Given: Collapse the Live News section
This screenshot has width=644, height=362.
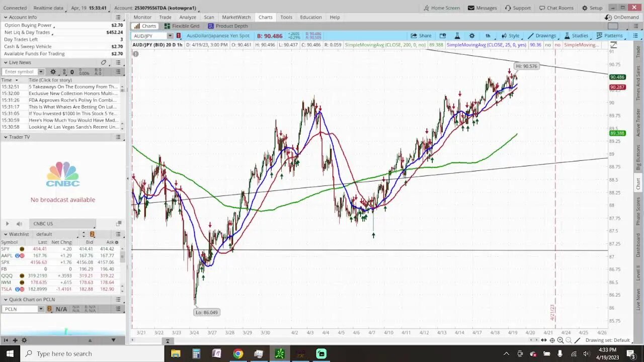Looking at the screenshot, I should coord(6,62).
